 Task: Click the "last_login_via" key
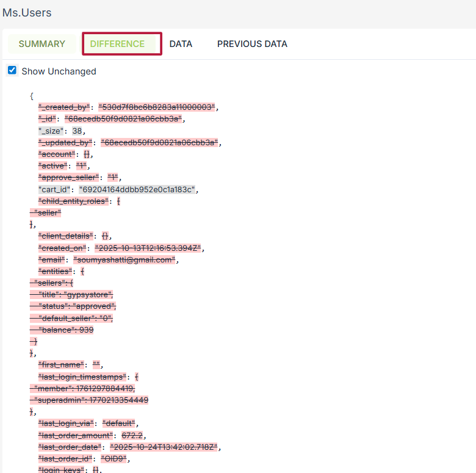click(x=66, y=423)
